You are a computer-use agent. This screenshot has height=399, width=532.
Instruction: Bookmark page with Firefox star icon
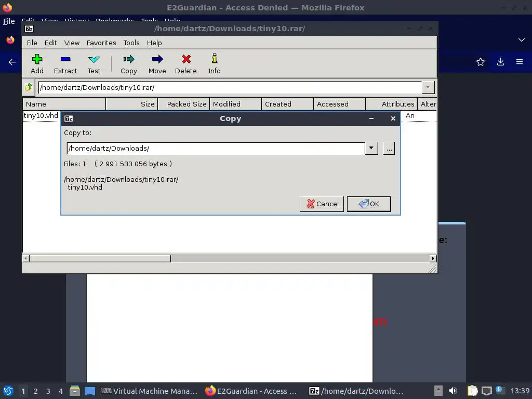coord(481,62)
